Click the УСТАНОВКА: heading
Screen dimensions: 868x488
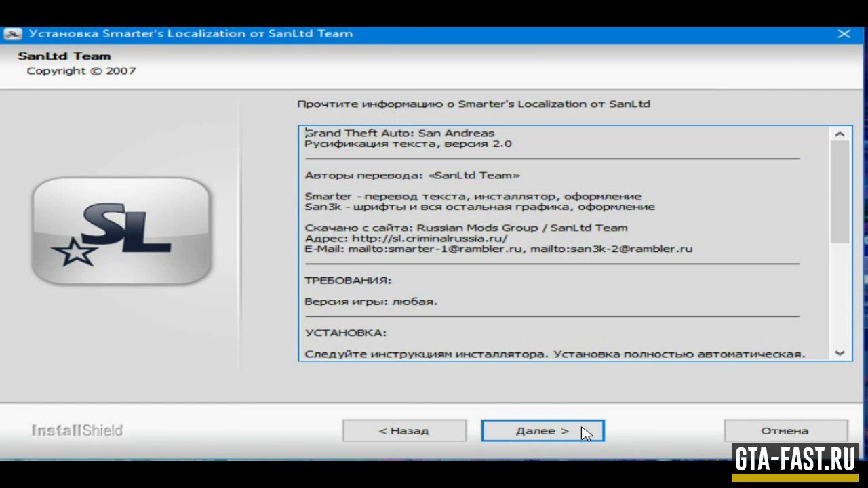click(x=345, y=333)
